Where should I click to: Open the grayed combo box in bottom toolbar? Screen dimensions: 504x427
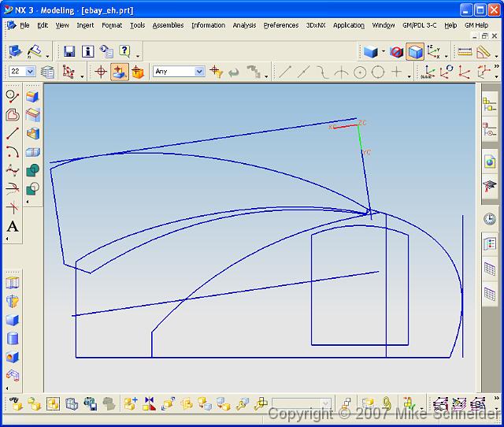(x=301, y=403)
